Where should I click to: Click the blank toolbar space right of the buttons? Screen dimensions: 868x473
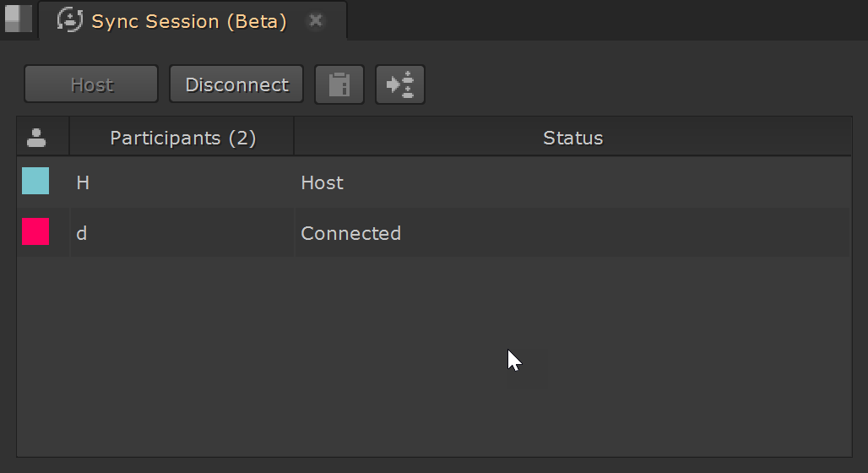633,84
